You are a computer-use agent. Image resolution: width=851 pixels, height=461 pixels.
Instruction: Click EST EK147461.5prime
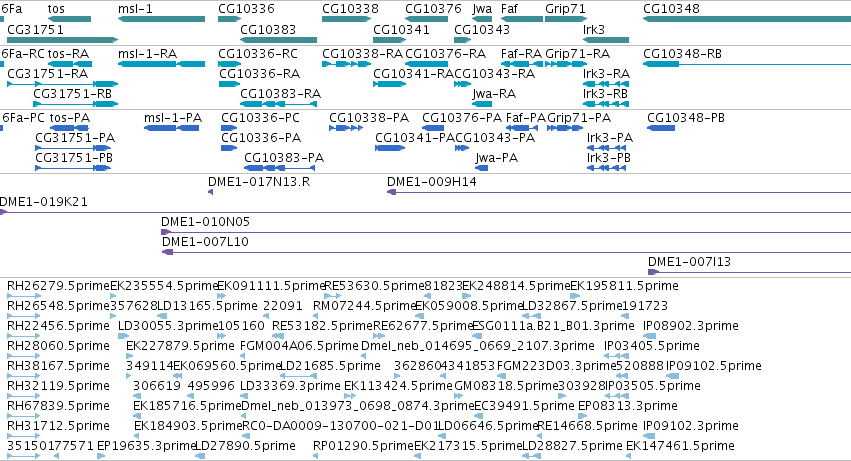629,456
